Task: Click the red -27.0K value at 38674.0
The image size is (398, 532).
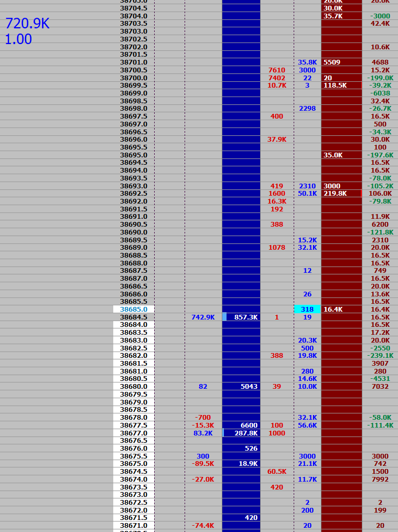Action: pyautogui.click(x=203, y=479)
